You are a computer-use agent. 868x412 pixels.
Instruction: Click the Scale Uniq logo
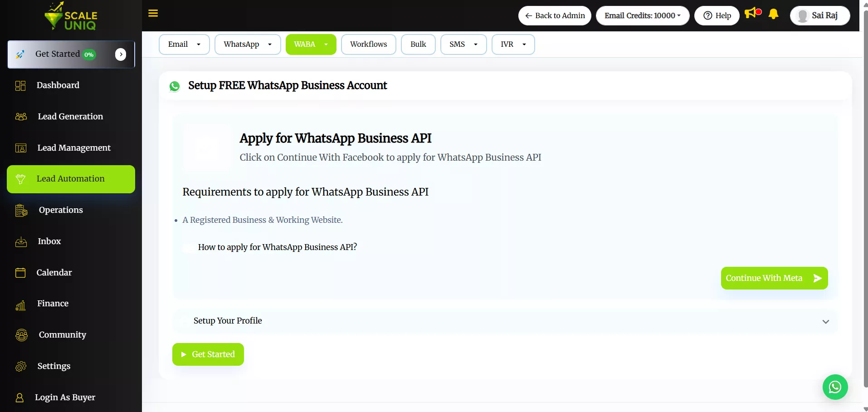tap(71, 16)
